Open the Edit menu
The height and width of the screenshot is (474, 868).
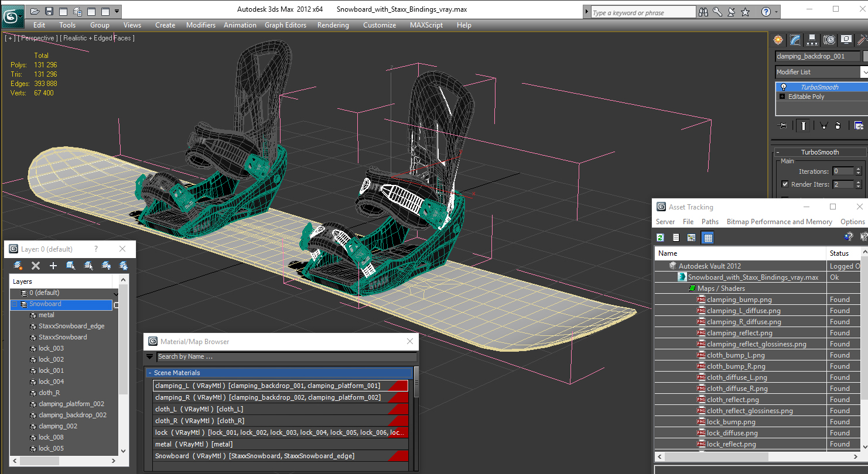[x=39, y=25]
